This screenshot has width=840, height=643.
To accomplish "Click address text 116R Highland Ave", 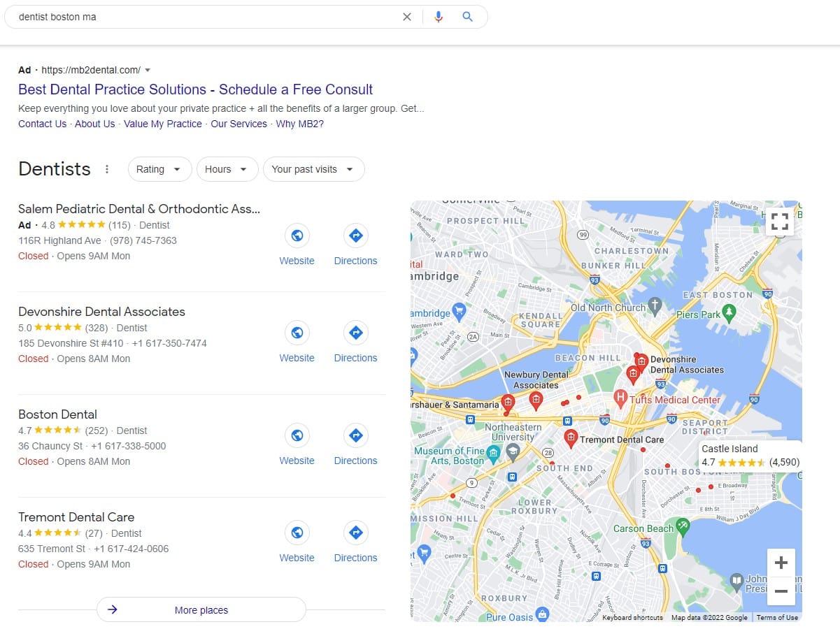I will (59, 240).
